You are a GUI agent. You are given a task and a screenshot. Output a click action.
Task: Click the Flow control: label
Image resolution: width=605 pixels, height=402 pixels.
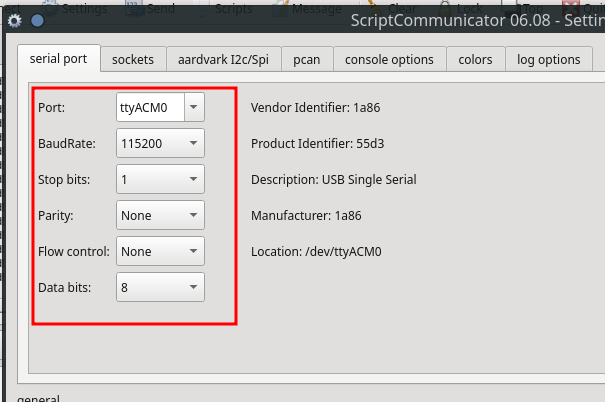click(74, 252)
